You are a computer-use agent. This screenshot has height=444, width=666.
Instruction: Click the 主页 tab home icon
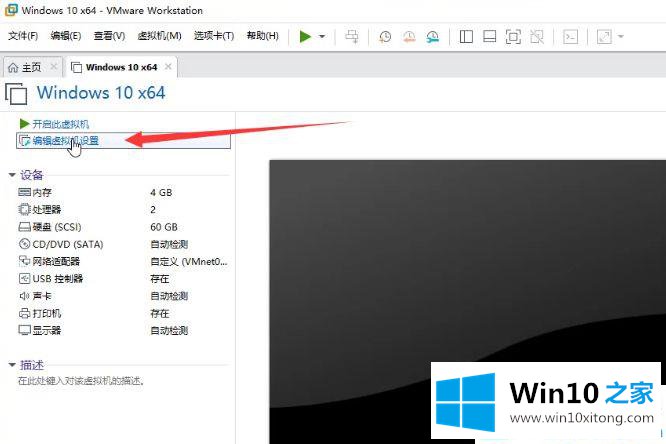pos(13,67)
